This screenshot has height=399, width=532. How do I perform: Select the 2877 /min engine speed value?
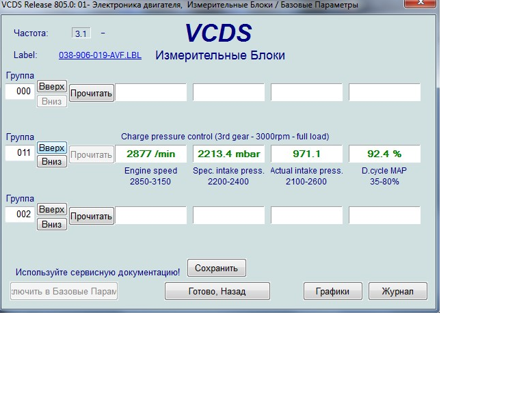[x=151, y=154]
